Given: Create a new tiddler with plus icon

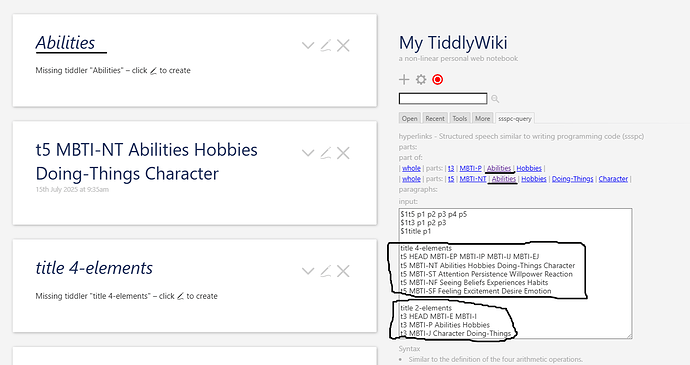Looking at the screenshot, I should [404, 79].
